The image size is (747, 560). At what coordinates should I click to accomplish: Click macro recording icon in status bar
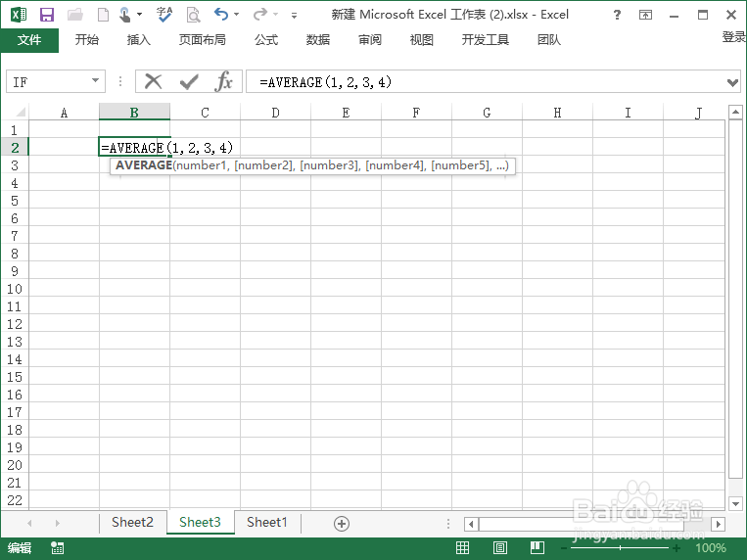(57, 548)
